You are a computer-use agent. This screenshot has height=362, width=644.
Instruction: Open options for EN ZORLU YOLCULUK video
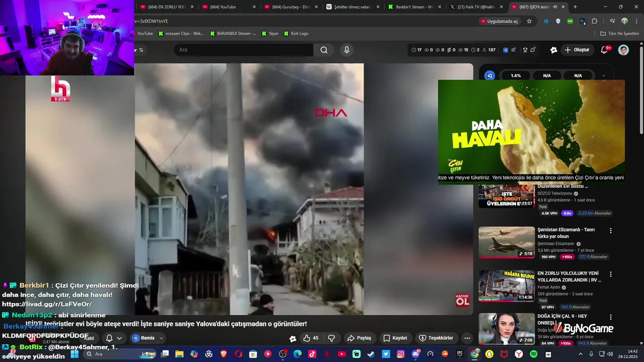[x=611, y=275]
